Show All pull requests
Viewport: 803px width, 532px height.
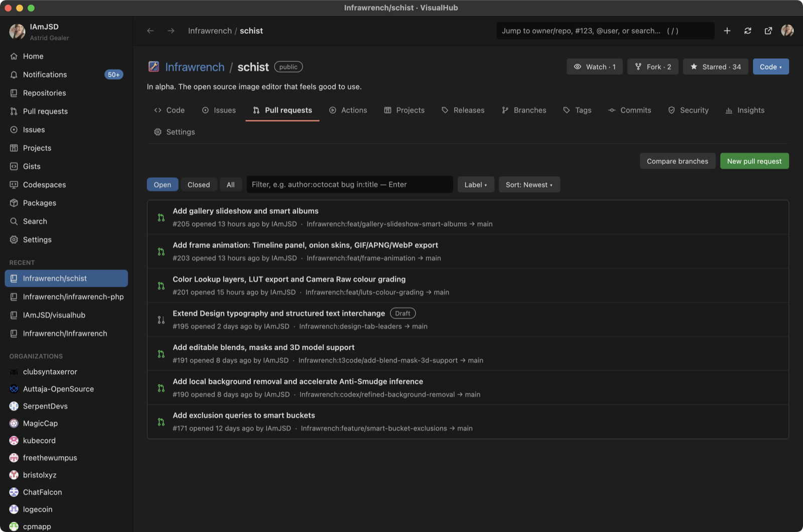[x=230, y=185]
